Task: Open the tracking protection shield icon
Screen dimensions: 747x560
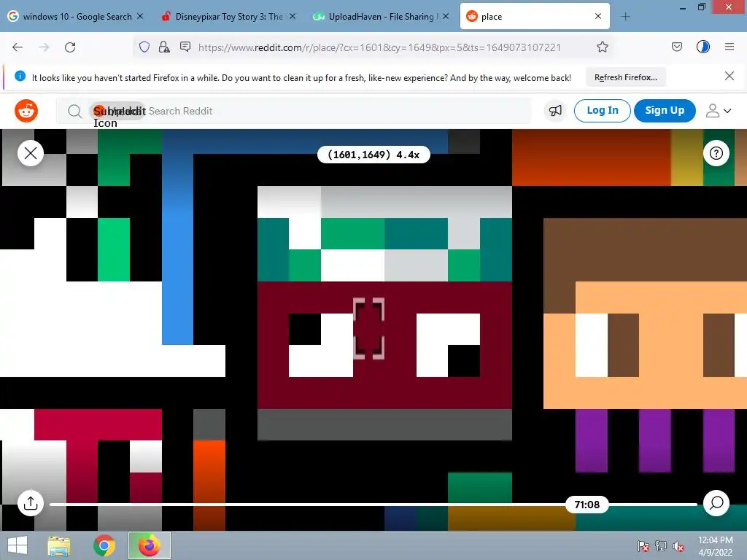Action: pyautogui.click(x=144, y=47)
